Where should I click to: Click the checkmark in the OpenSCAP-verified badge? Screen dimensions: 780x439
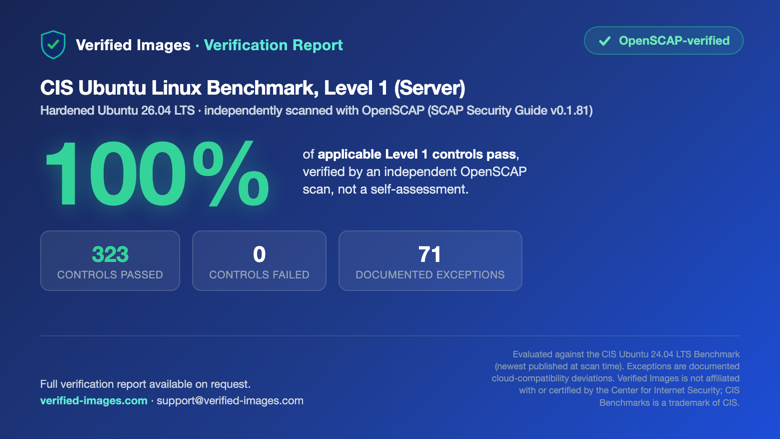point(604,41)
